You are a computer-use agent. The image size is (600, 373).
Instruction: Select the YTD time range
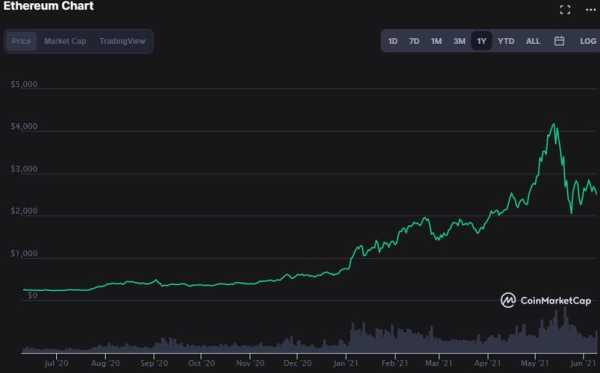(x=506, y=41)
